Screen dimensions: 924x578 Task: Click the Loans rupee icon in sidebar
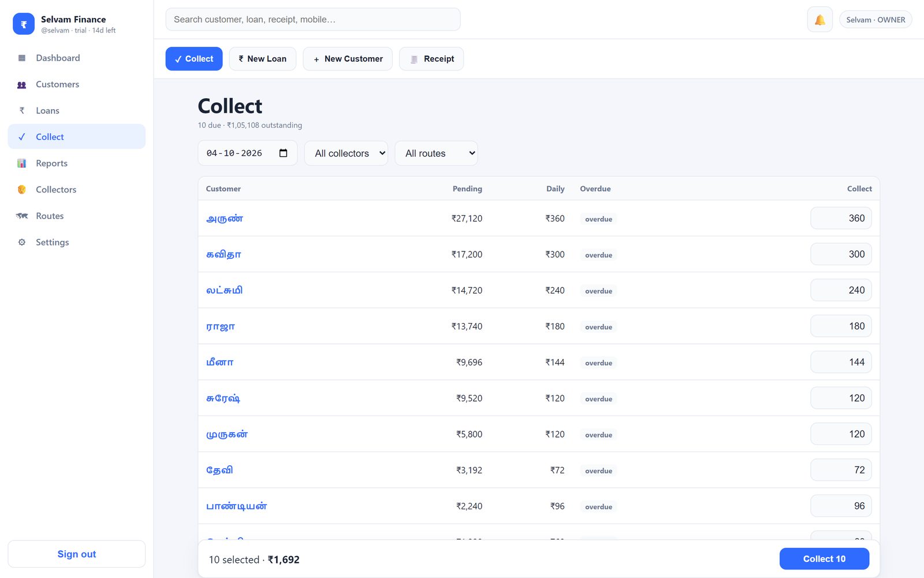22,110
